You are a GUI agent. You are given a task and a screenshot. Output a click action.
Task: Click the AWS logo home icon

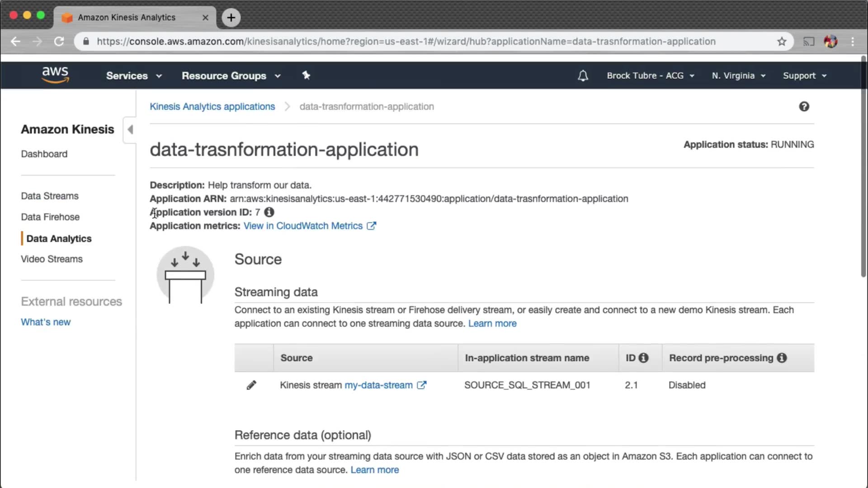(x=55, y=75)
